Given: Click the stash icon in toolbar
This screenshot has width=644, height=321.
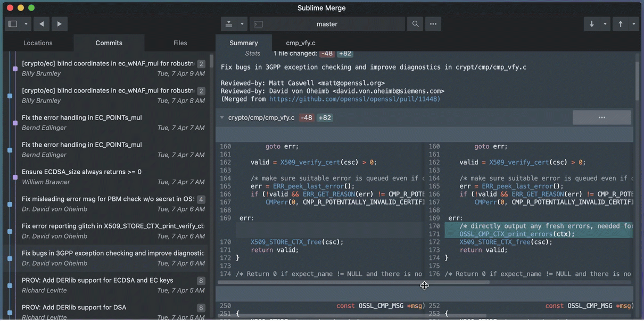Looking at the screenshot, I should [228, 24].
